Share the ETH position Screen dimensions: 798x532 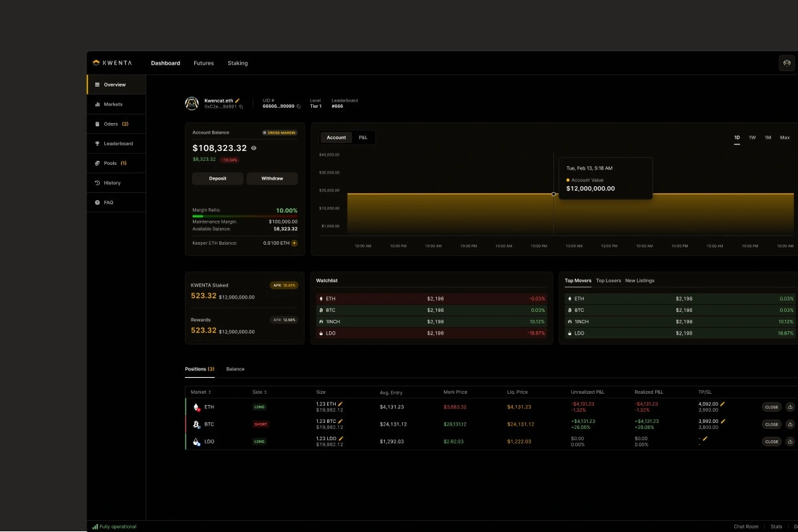click(790, 407)
